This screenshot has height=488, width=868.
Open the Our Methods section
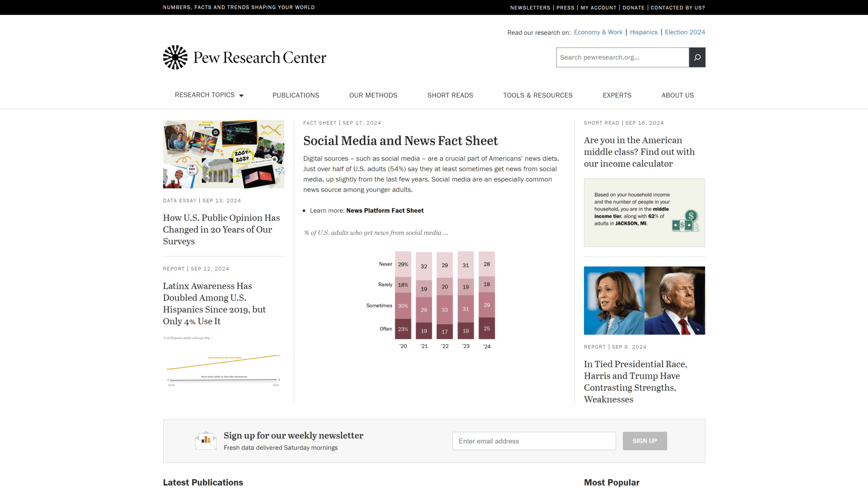tap(373, 95)
